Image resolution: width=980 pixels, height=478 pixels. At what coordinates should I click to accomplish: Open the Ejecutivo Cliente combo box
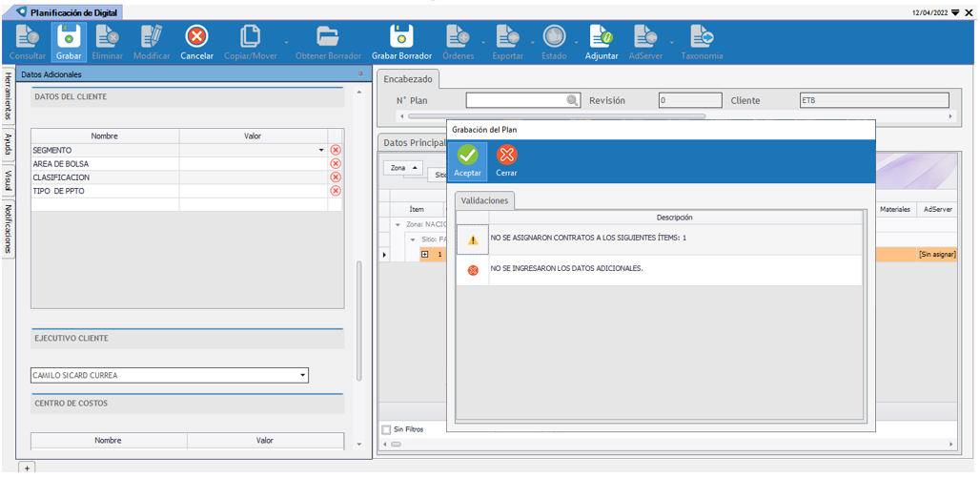point(303,375)
